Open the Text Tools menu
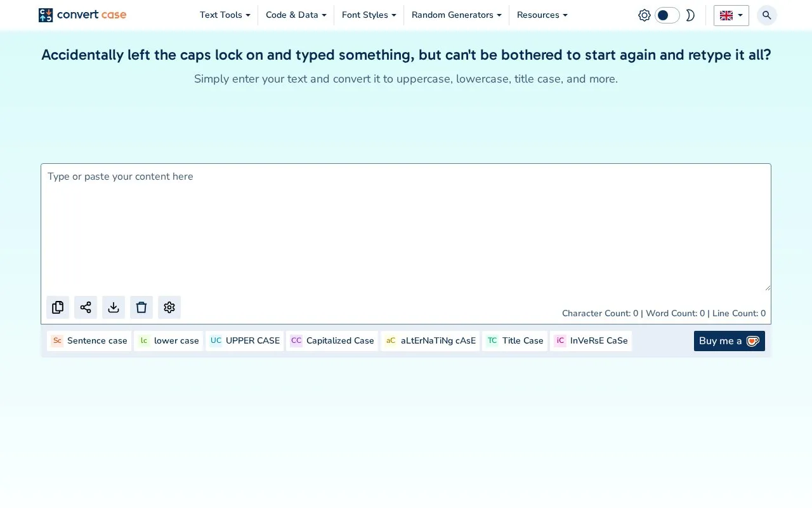 [x=225, y=15]
